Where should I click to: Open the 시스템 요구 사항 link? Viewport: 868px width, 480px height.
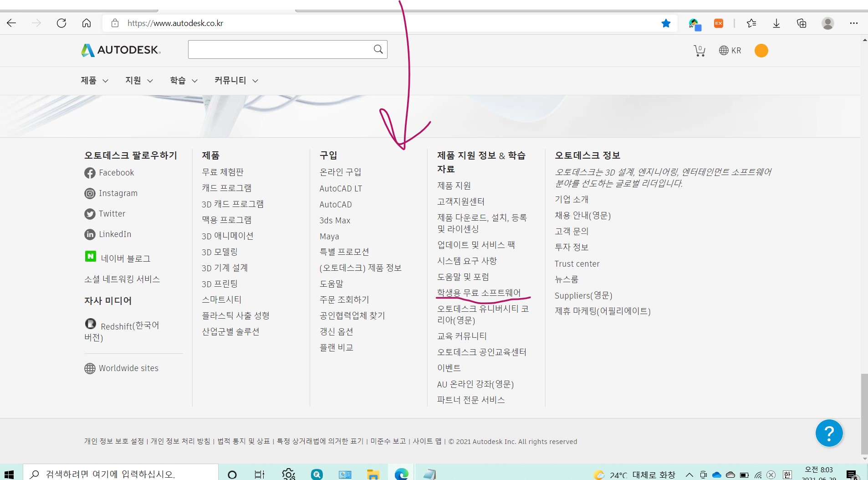pyautogui.click(x=467, y=261)
